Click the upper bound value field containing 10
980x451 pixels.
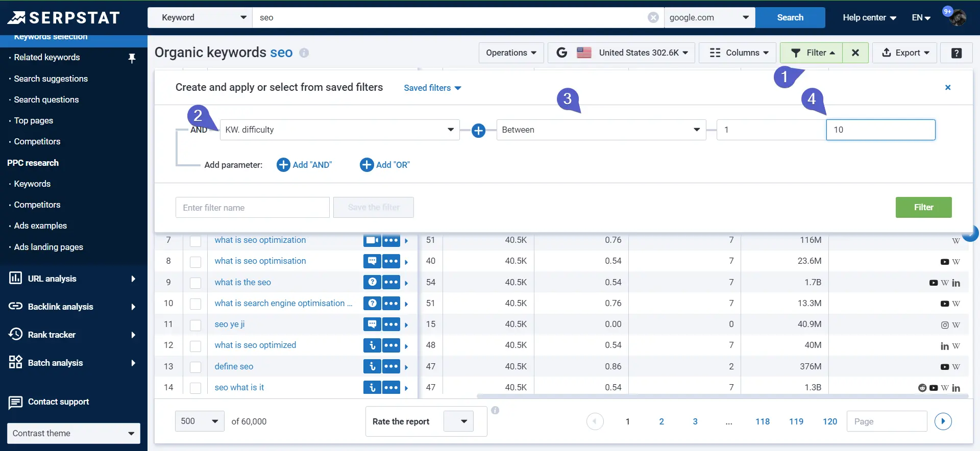[880, 130]
